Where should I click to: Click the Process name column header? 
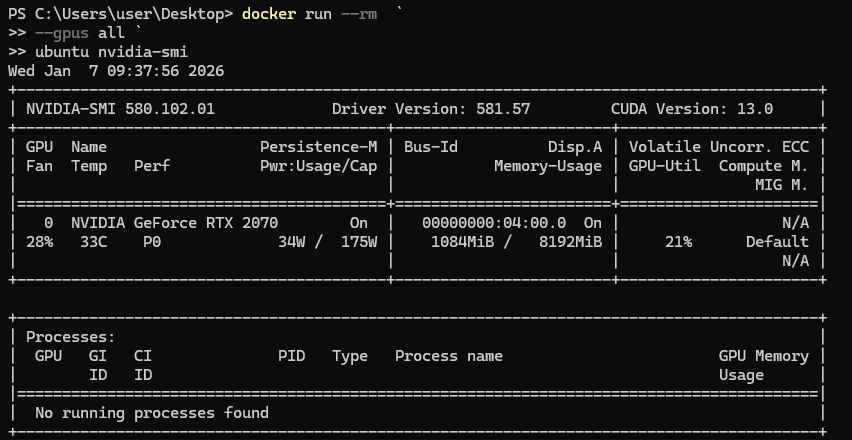click(x=448, y=356)
